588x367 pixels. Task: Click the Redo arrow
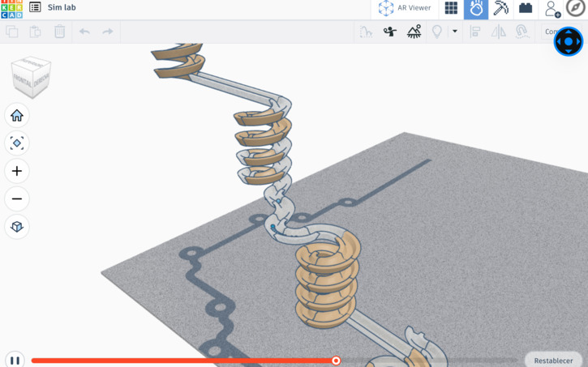tap(108, 32)
